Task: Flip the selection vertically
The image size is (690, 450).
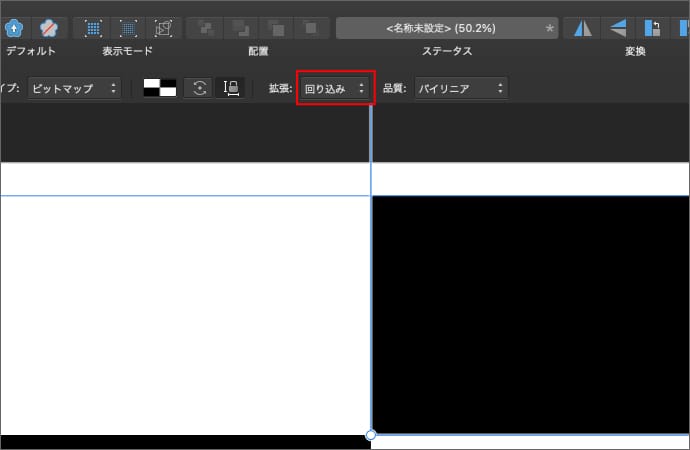Action: tap(619, 27)
